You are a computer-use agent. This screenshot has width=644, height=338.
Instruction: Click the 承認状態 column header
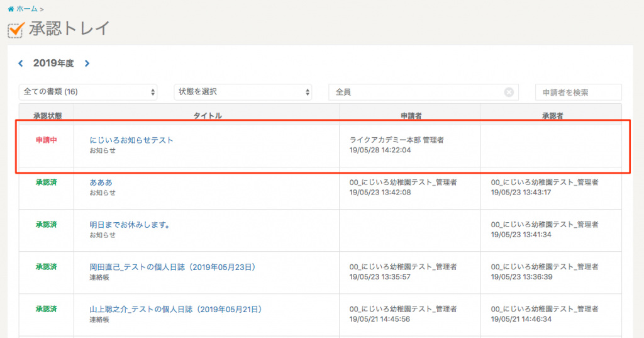[x=47, y=116]
